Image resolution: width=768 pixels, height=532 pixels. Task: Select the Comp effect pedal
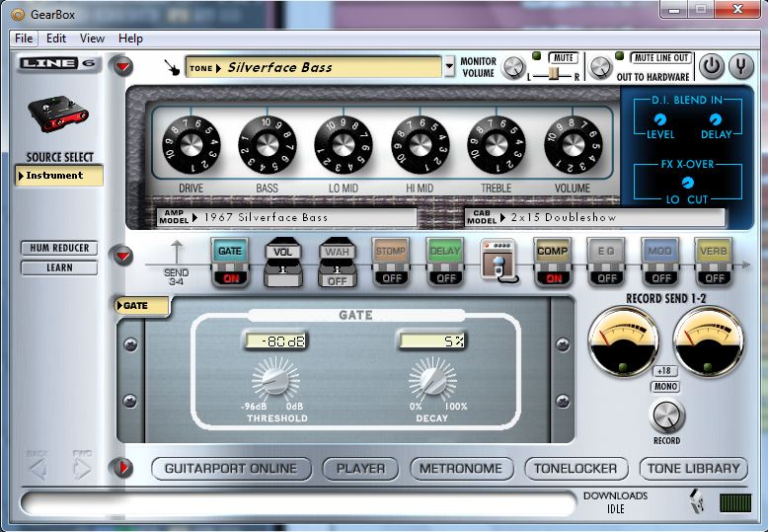coord(552,251)
